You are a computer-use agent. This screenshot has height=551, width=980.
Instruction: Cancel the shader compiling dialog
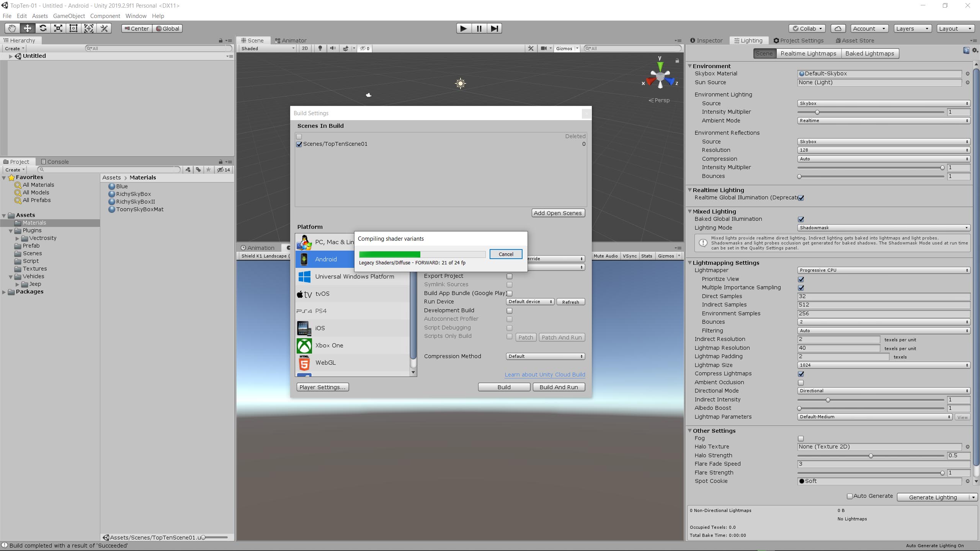click(x=506, y=254)
